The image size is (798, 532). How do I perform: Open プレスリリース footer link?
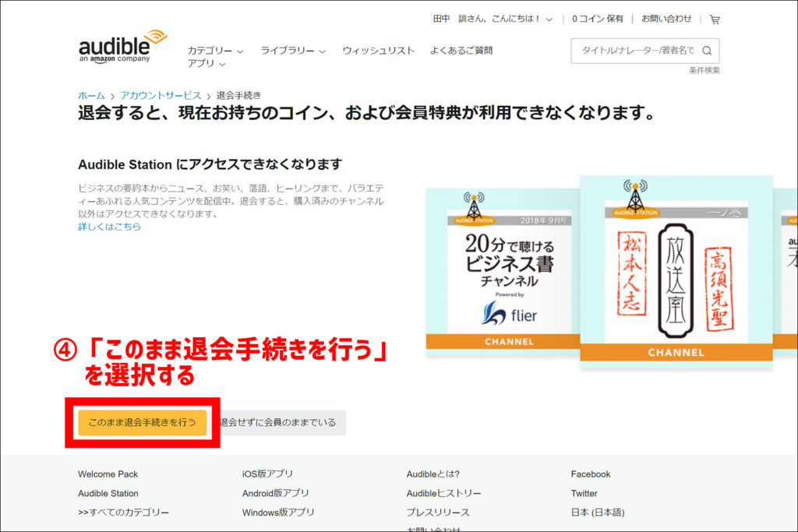pyautogui.click(x=438, y=513)
